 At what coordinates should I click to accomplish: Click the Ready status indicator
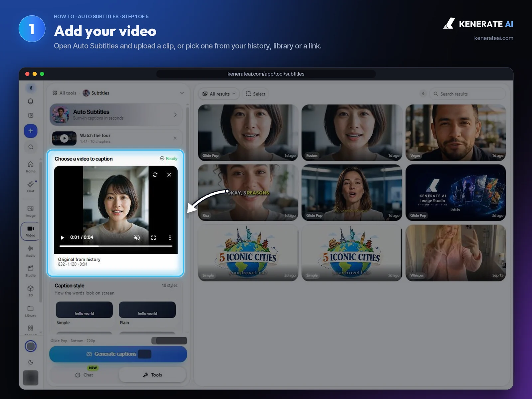tap(169, 159)
